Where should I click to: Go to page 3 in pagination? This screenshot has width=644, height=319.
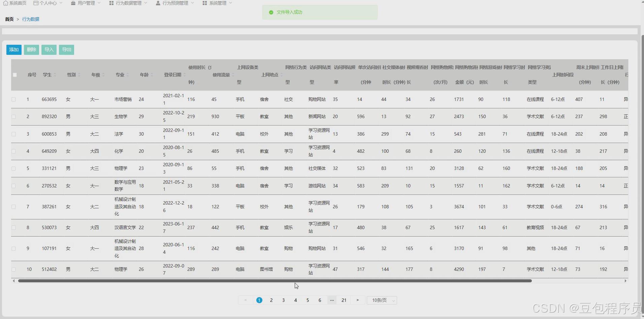pyautogui.click(x=283, y=300)
